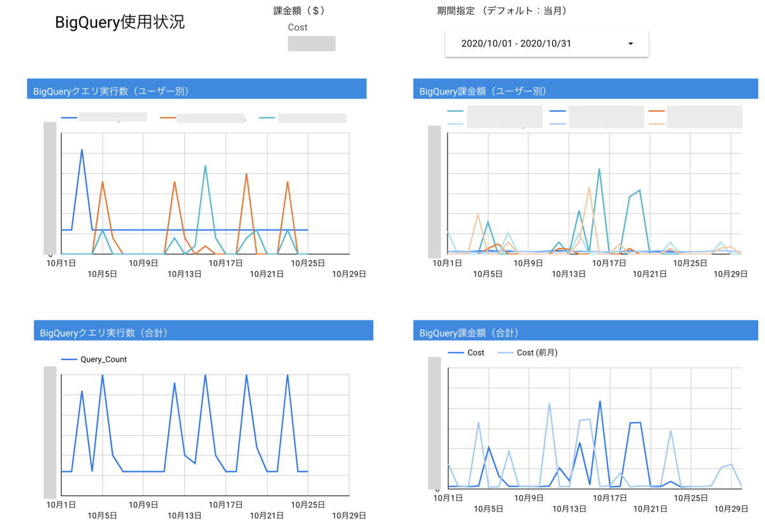
Task: Click 10月21日 axis label in クエリ実行数（合計）
Action: 267,516
